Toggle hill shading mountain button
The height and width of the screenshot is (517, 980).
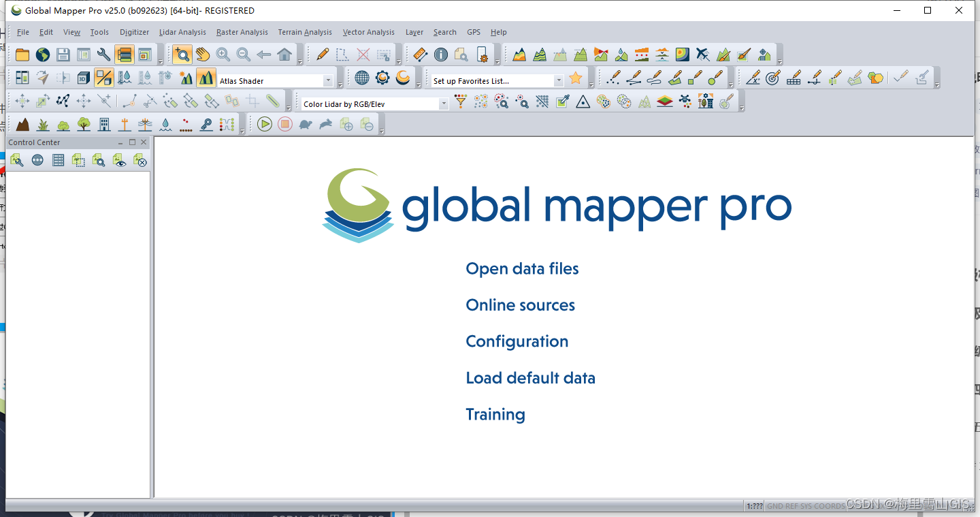(206, 78)
